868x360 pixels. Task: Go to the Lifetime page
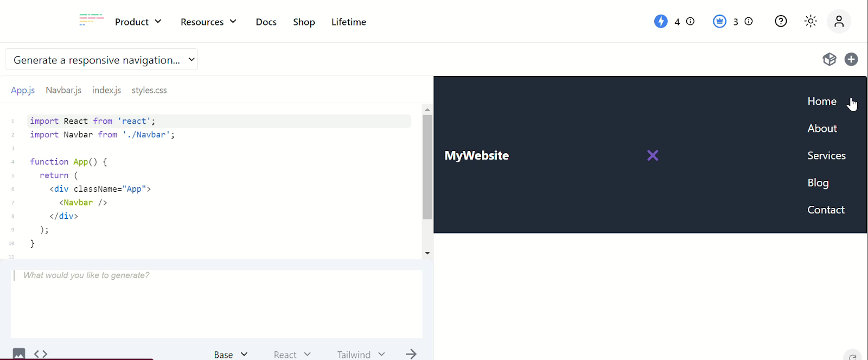[349, 22]
